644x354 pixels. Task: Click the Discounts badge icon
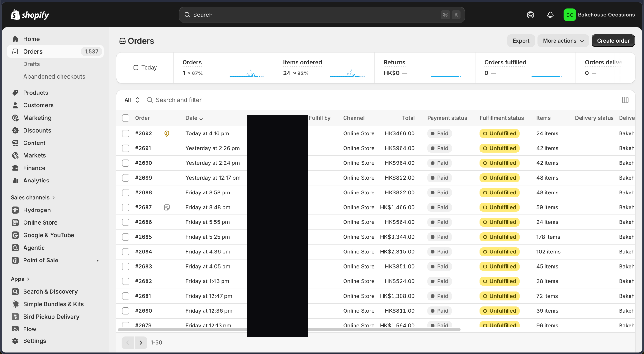click(15, 131)
